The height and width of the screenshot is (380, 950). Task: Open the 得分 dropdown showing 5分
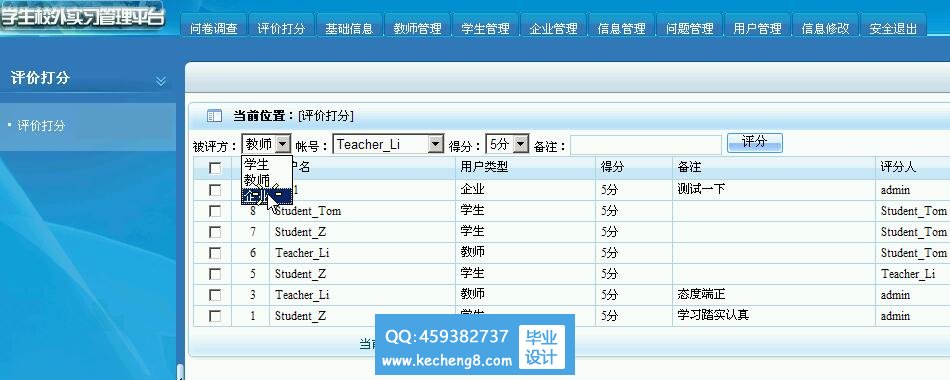[x=508, y=144]
